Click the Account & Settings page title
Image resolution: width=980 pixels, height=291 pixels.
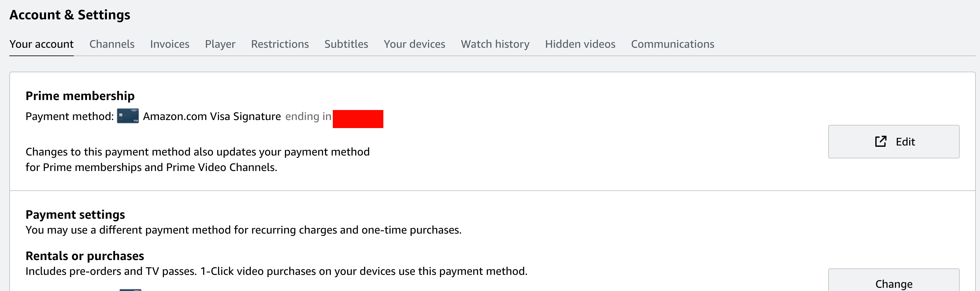point(70,15)
